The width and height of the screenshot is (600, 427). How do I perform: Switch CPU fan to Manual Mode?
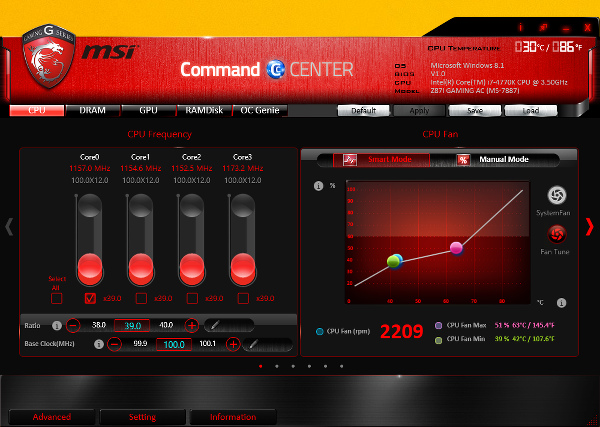pyautogui.click(x=504, y=160)
